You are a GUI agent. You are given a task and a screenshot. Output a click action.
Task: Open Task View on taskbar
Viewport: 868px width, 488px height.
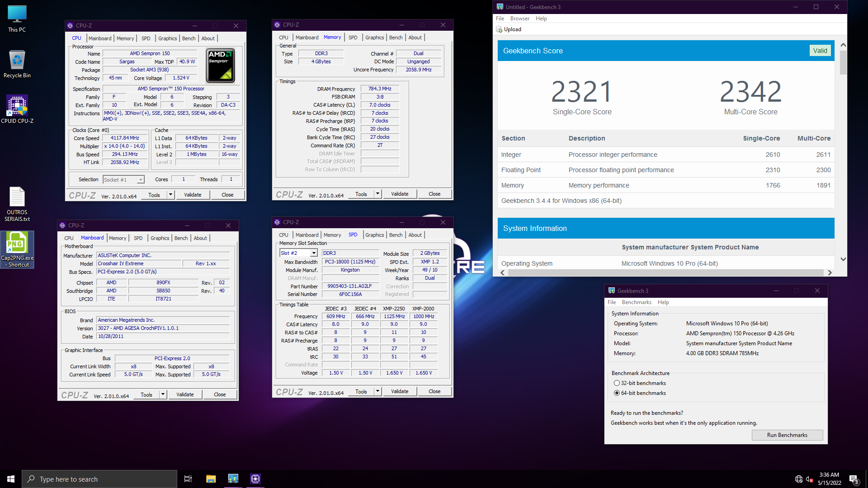pyautogui.click(x=188, y=479)
